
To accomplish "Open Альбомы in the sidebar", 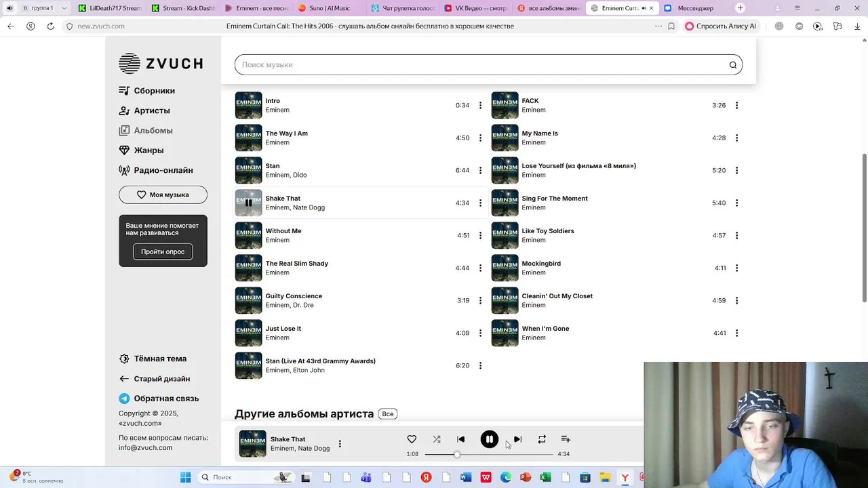I will click(146, 130).
